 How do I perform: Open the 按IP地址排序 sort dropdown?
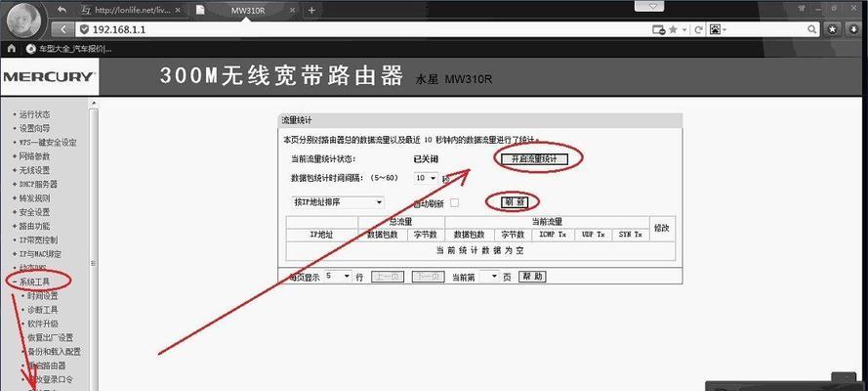pyautogui.click(x=338, y=202)
